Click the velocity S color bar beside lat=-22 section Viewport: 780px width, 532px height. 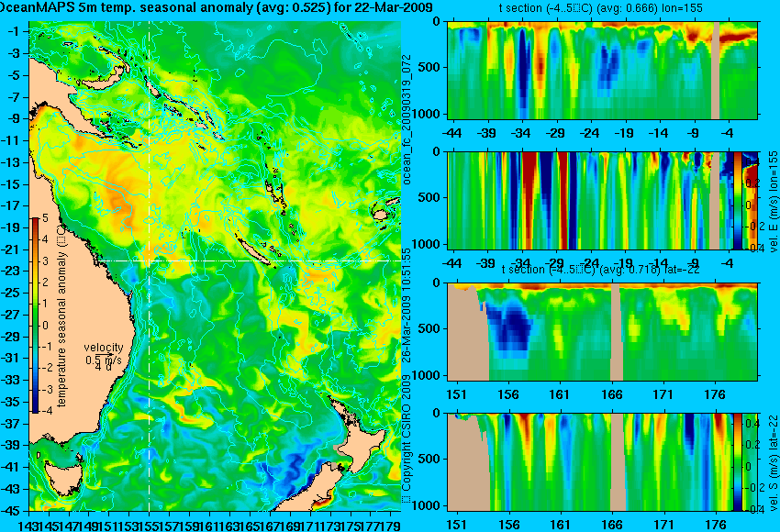point(738,462)
